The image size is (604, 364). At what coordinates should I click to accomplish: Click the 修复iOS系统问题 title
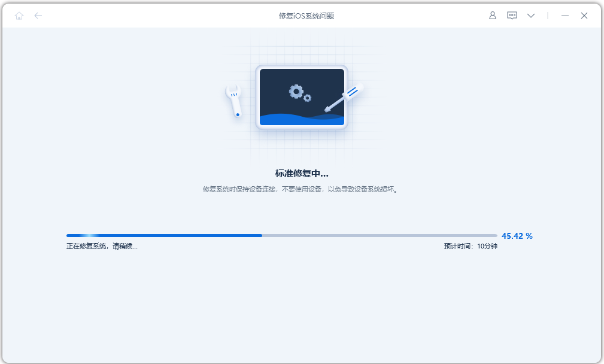click(302, 16)
